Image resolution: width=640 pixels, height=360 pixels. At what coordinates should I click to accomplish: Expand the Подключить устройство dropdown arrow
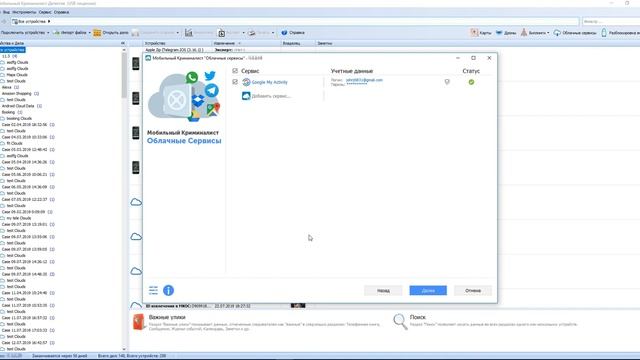pyautogui.click(x=48, y=33)
